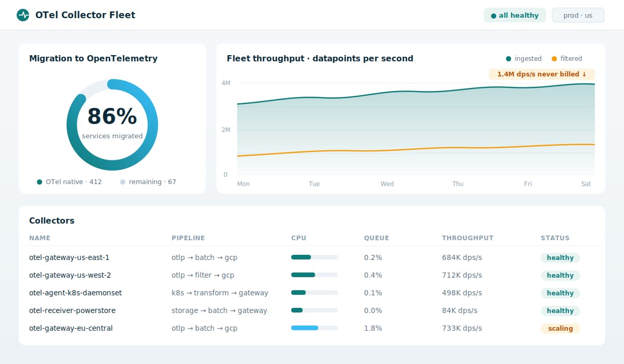The width and height of the screenshot is (624, 364).
Task: Click the 498K dps/s throughput value
Action: (462, 293)
